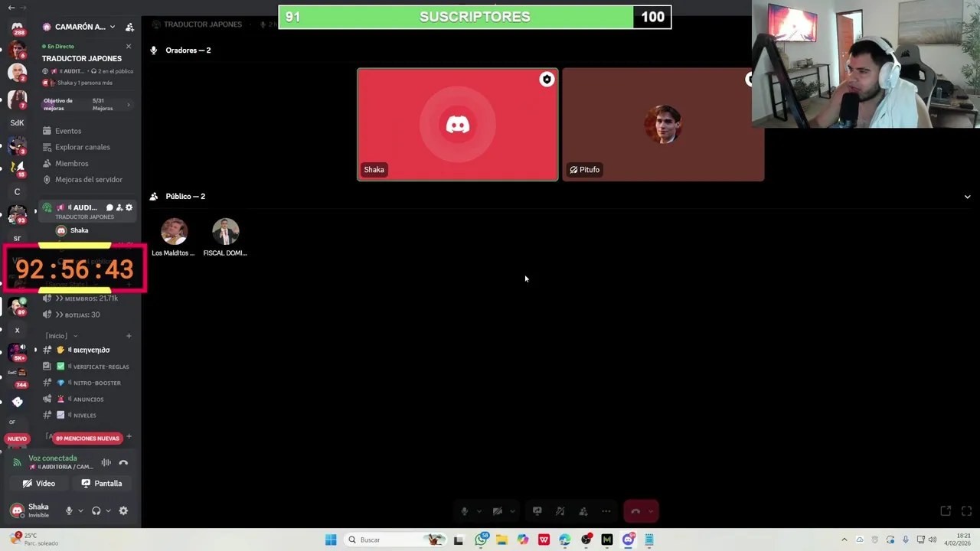Open Objetivo de mejoras 5/31 arrow
The height and width of the screenshot is (551, 980).
128,105
